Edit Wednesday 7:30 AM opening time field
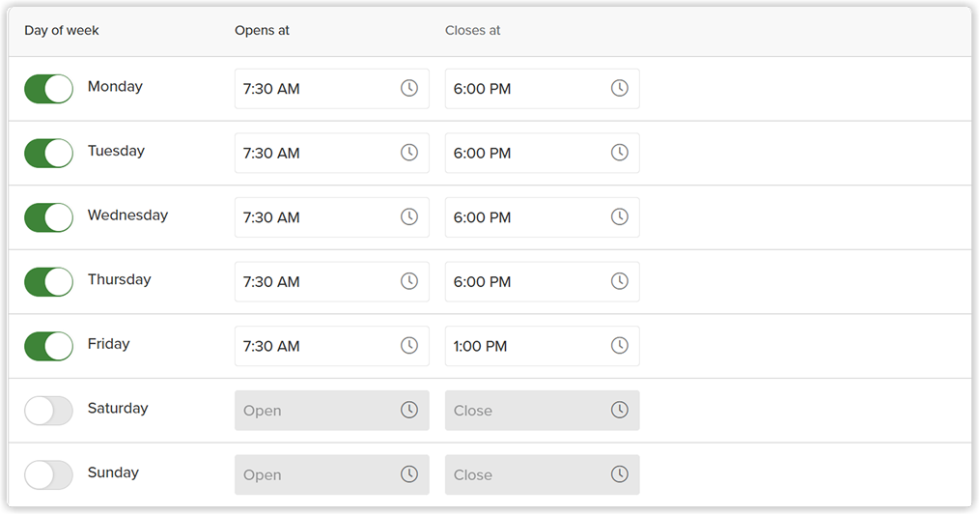The image size is (980, 515). pyautogui.click(x=332, y=217)
